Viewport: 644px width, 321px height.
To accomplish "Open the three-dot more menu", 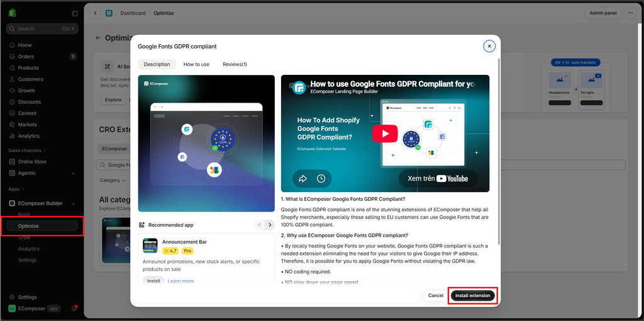I will coord(630,13).
